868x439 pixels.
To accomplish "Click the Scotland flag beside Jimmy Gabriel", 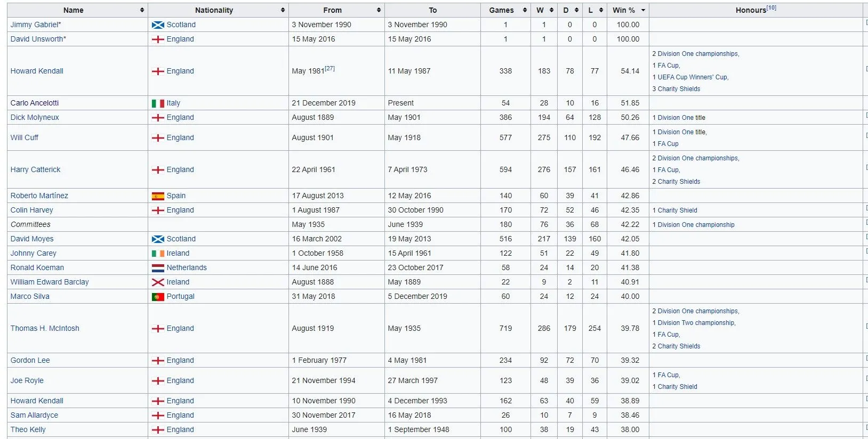I will tap(158, 25).
